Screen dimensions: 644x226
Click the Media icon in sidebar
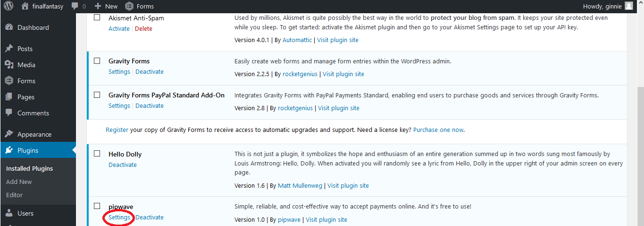[x=9, y=65]
